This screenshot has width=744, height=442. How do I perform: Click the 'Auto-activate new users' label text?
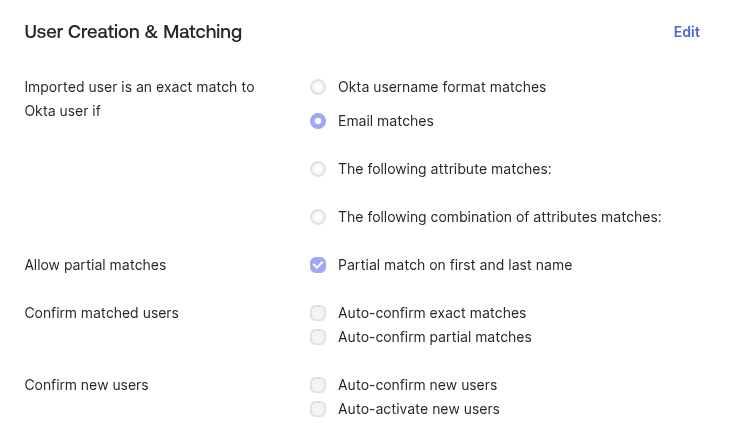coord(418,409)
